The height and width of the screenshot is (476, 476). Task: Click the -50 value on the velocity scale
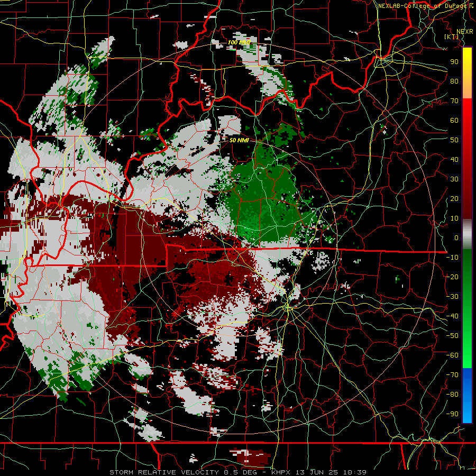(x=452, y=336)
